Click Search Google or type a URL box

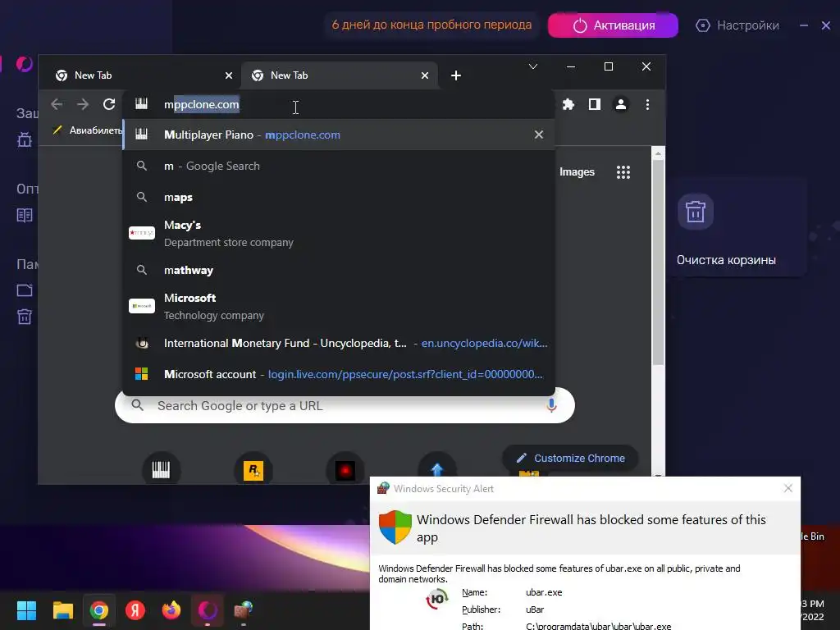345,405
